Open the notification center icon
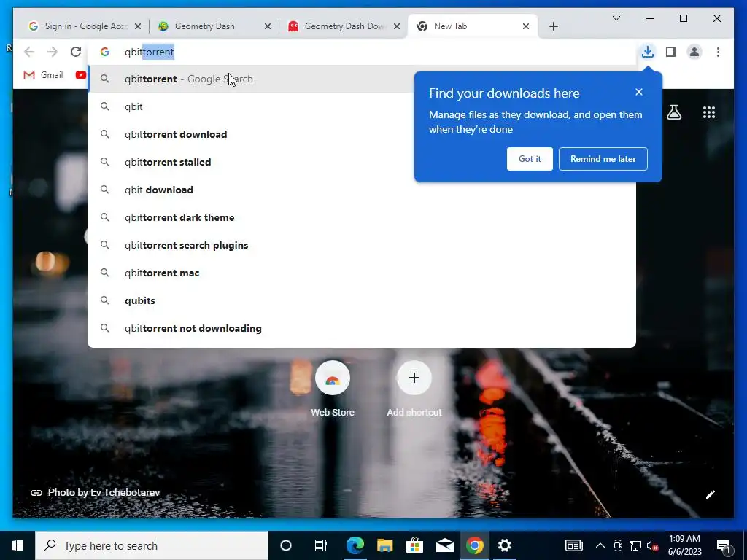Screen dimensions: 747x560 (724, 545)
